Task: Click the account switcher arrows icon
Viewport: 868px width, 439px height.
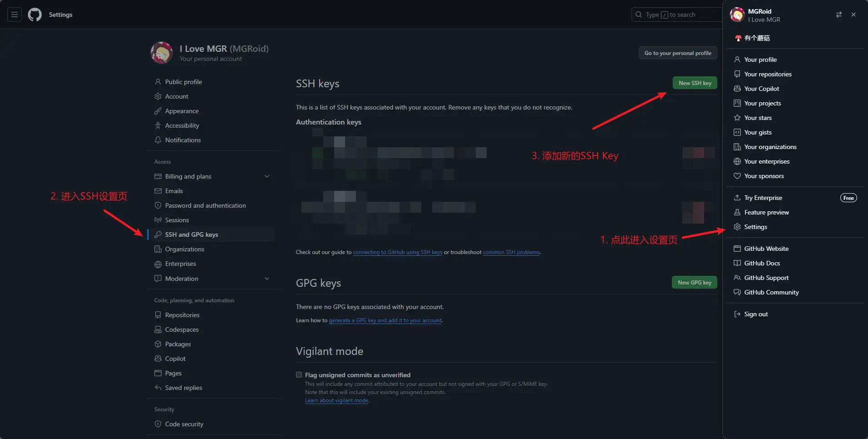Action: tap(839, 15)
